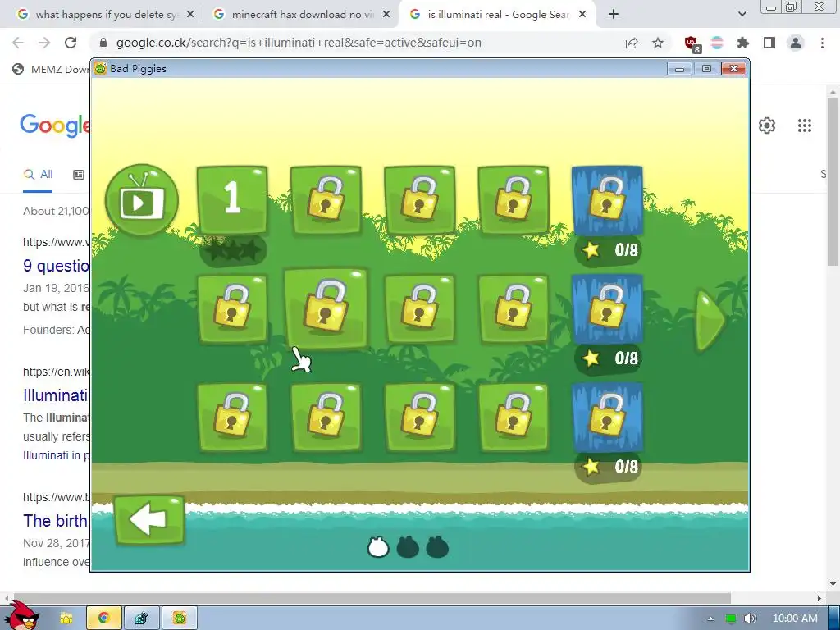840x630 pixels.
Task: Select the third-row blue locked bonus level
Action: click(607, 417)
